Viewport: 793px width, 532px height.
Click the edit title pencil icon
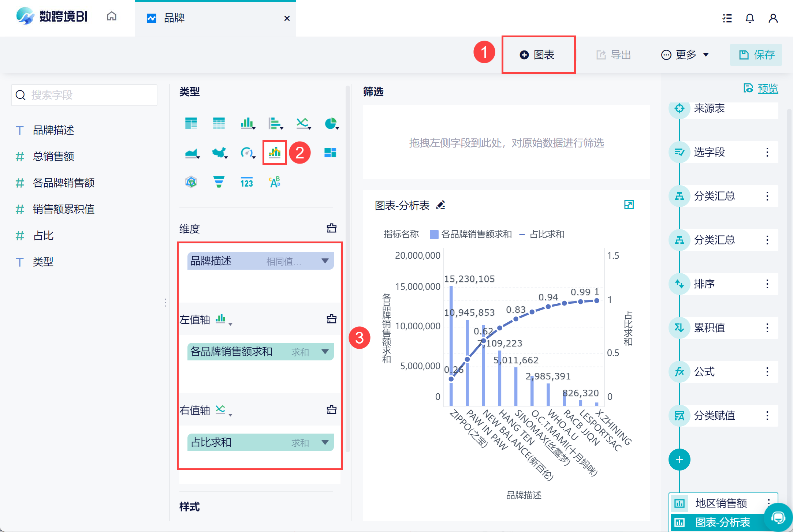[441, 205]
